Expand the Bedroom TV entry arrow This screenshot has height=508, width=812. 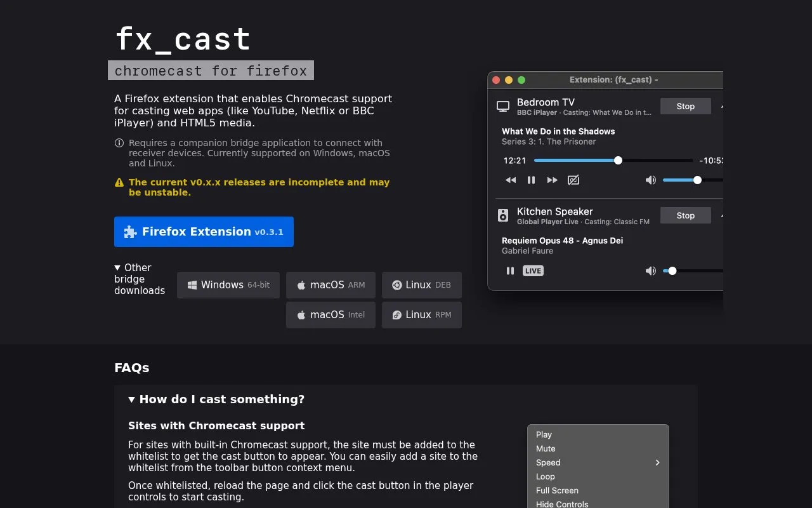[722, 107]
